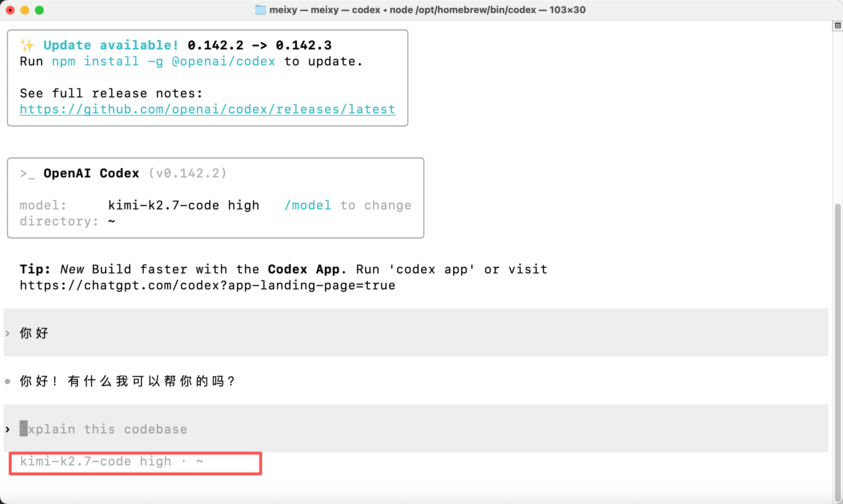The height and width of the screenshot is (504, 843).
Task: Click the terminal prompt icon before OpenAI Codex
Action: coord(27,174)
